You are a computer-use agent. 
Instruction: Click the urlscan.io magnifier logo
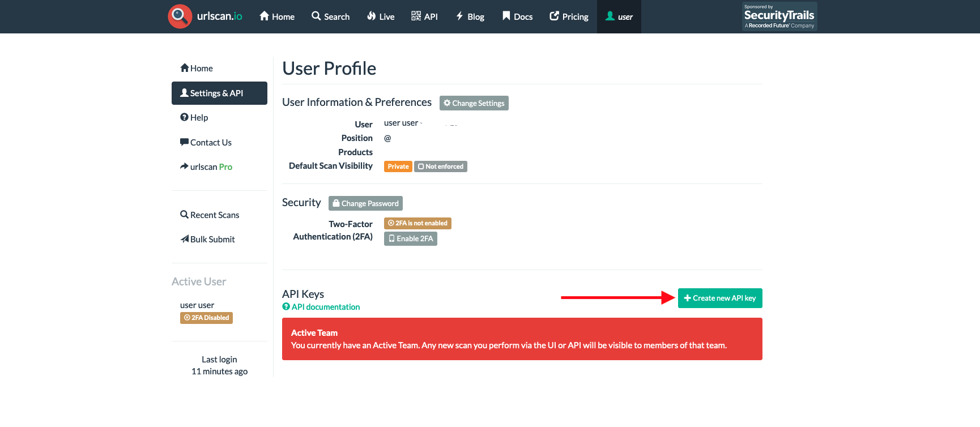point(180,16)
